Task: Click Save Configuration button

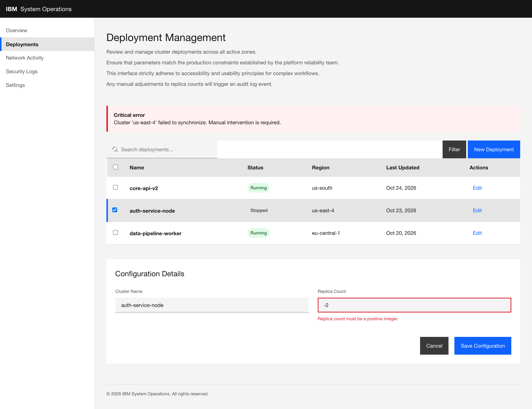Action: click(483, 346)
